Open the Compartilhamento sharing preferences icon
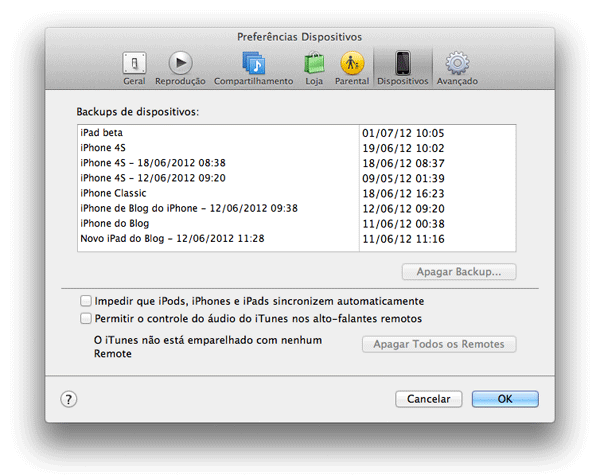 (253, 68)
